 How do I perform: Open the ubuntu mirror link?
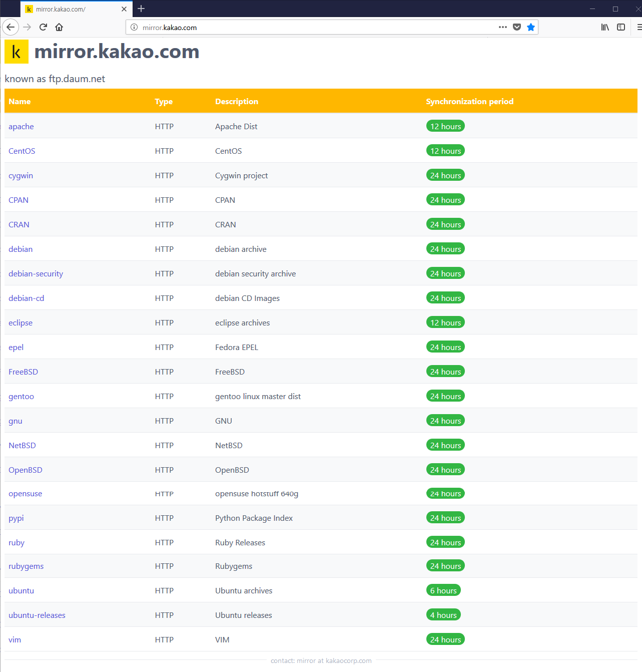click(x=21, y=590)
